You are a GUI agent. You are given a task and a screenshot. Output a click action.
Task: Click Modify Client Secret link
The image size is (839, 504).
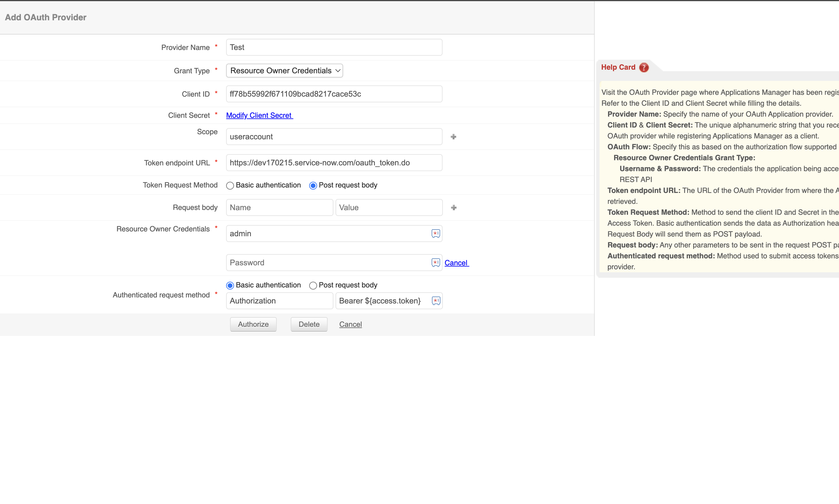(x=259, y=115)
